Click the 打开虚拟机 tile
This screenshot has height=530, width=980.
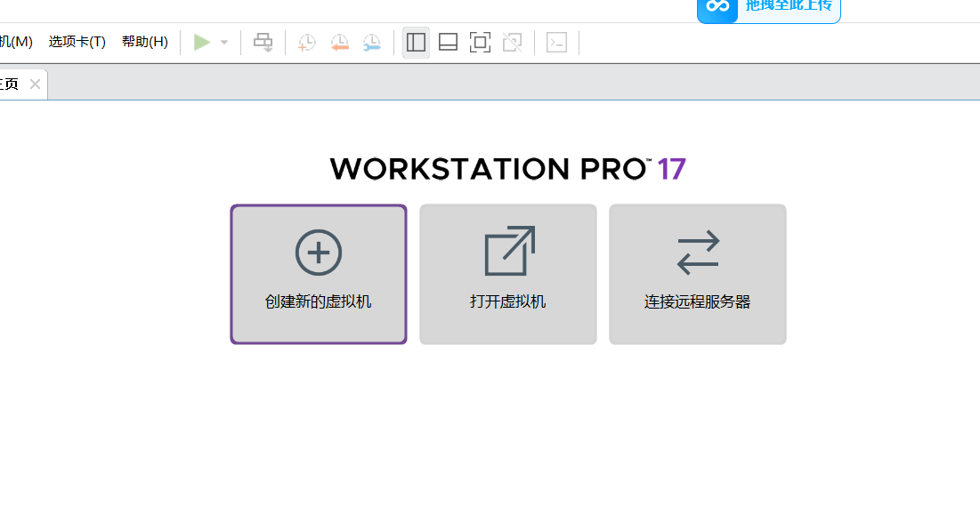click(508, 274)
